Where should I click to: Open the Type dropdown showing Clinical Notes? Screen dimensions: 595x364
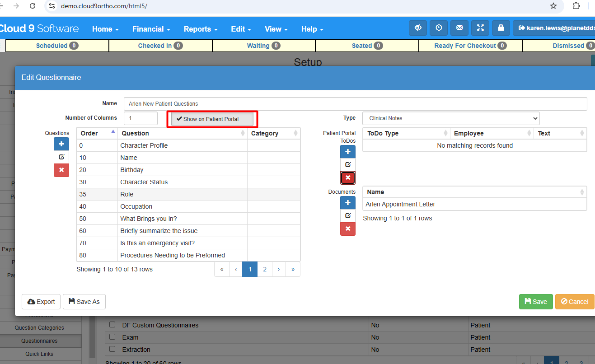click(451, 118)
